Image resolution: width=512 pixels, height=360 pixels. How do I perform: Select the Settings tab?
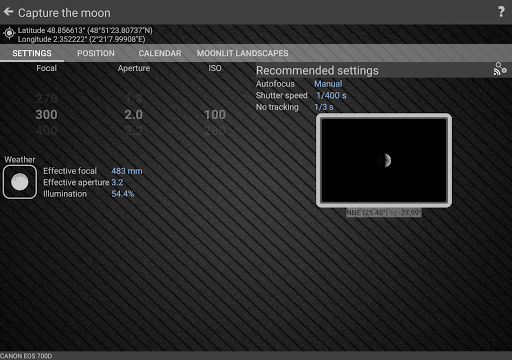click(32, 53)
